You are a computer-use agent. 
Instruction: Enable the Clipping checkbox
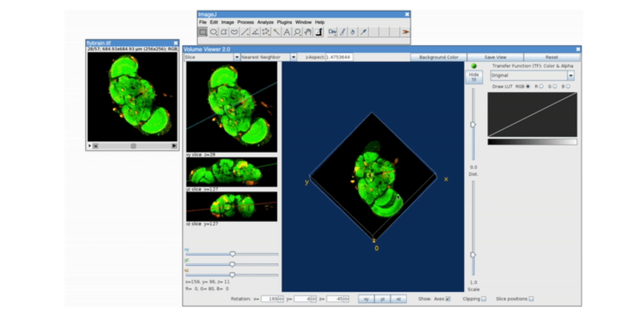(484, 299)
